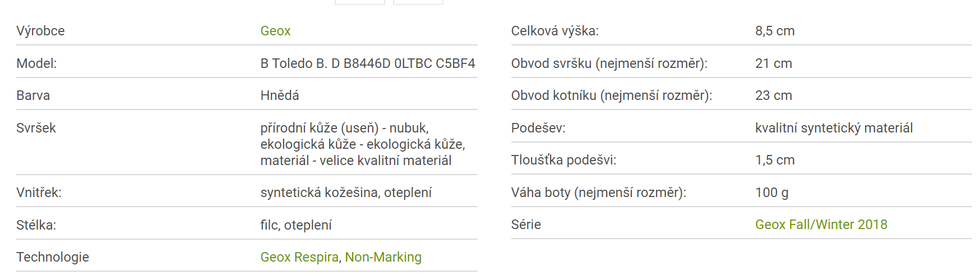
Task: Click the Celková výška label
Action: point(554,31)
